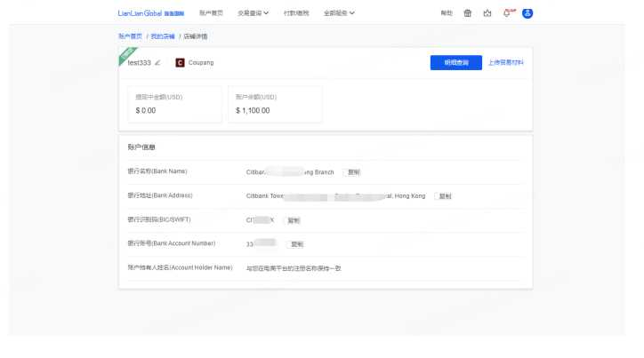Open the payment nav menu item
The image size is (644, 358).
[296, 13]
